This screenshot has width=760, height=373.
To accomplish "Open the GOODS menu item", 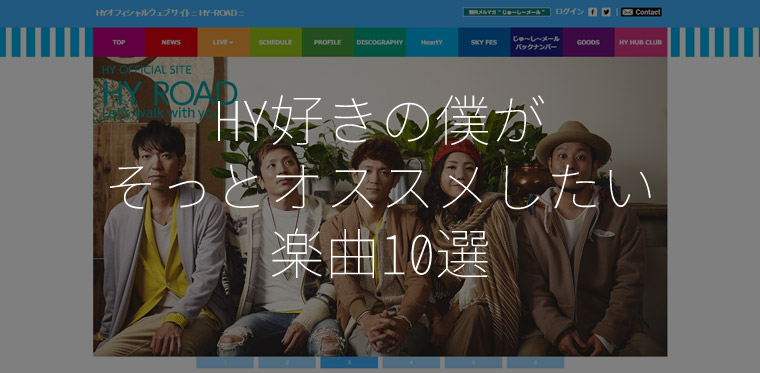I will point(588,42).
